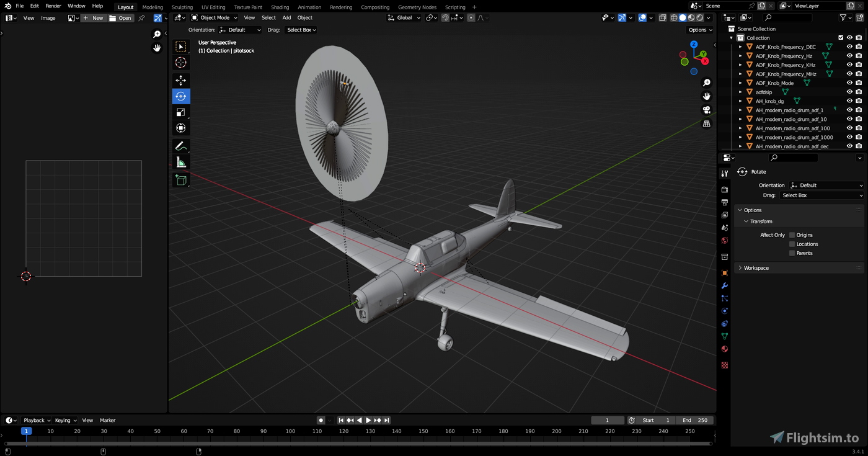Click the New image button
This screenshot has width=868, height=456.
pos(94,18)
